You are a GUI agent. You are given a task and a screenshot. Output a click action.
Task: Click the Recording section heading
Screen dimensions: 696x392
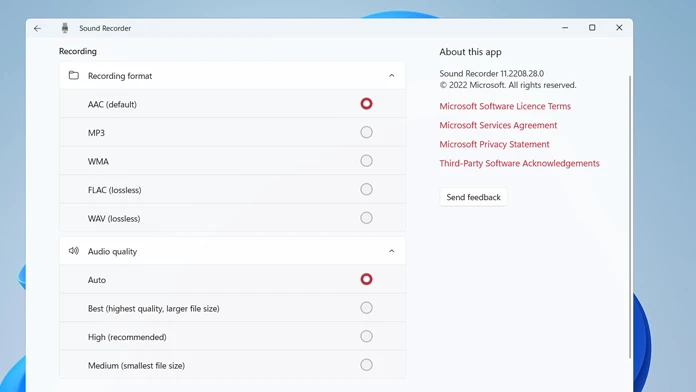pyautogui.click(x=78, y=51)
